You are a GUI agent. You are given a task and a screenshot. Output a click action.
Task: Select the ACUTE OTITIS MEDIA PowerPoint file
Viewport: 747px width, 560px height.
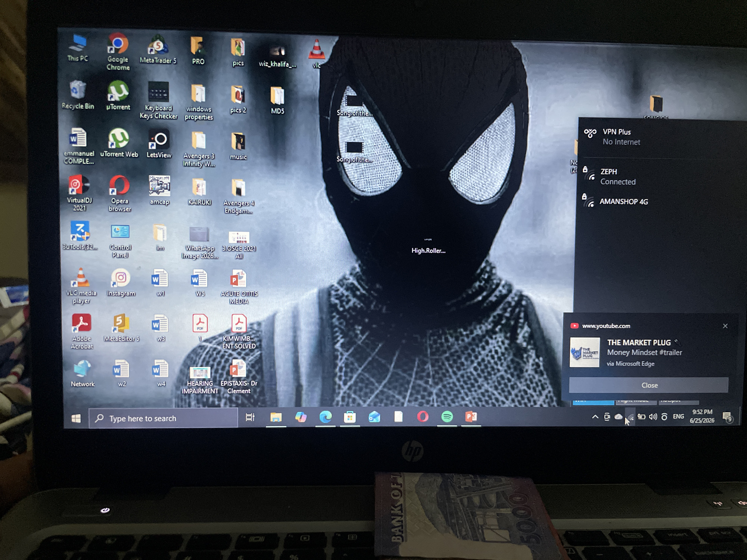[239, 287]
